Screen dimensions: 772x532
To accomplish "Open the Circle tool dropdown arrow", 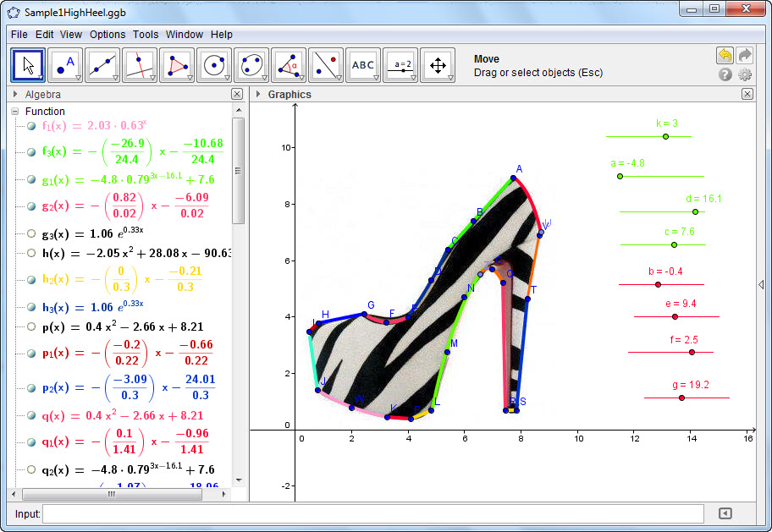I will pyautogui.click(x=227, y=78).
